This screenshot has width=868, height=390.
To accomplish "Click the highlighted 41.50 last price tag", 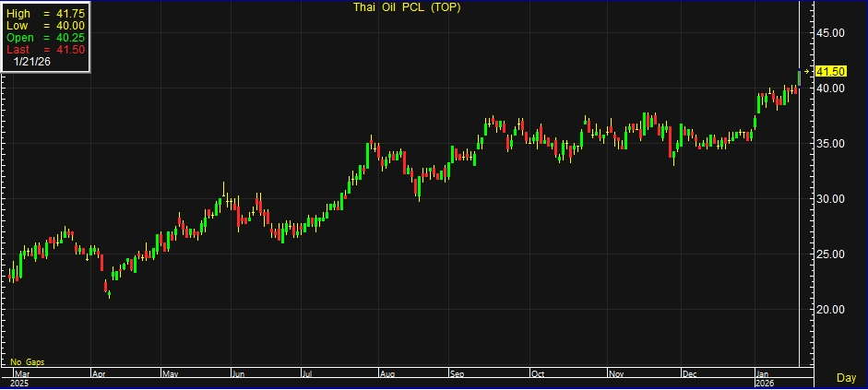I will 831,71.
